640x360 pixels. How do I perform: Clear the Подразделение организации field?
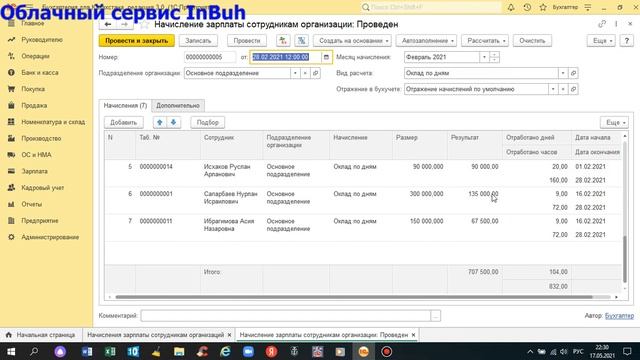(305, 73)
